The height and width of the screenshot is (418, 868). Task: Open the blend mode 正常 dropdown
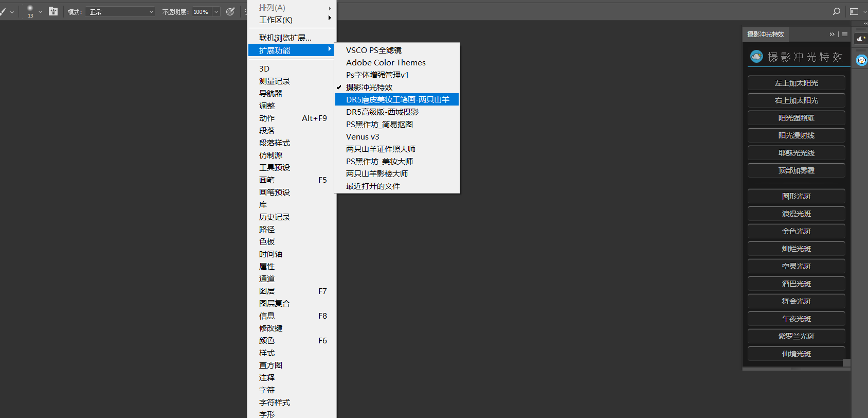(121, 12)
